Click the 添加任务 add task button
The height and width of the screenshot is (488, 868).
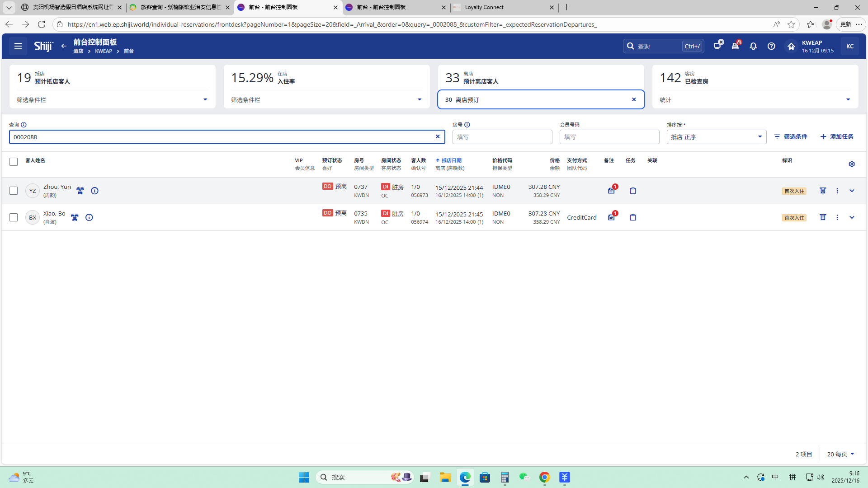pyautogui.click(x=837, y=136)
